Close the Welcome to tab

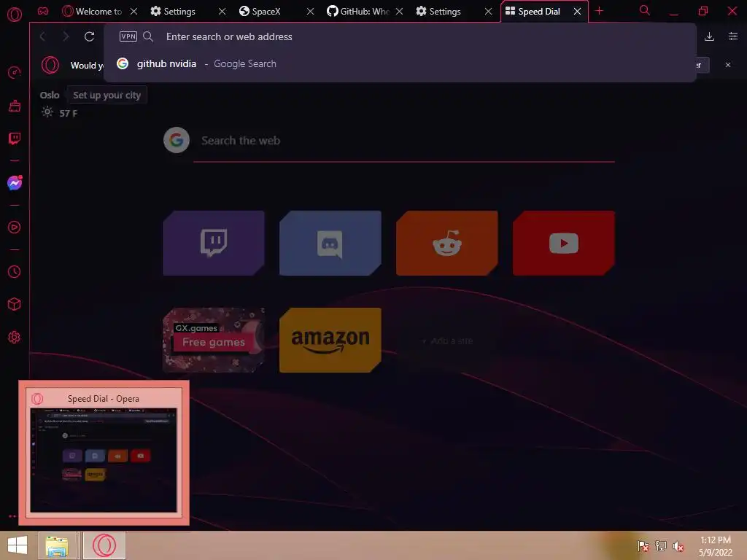pyautogui.click(x=134, y=11)
